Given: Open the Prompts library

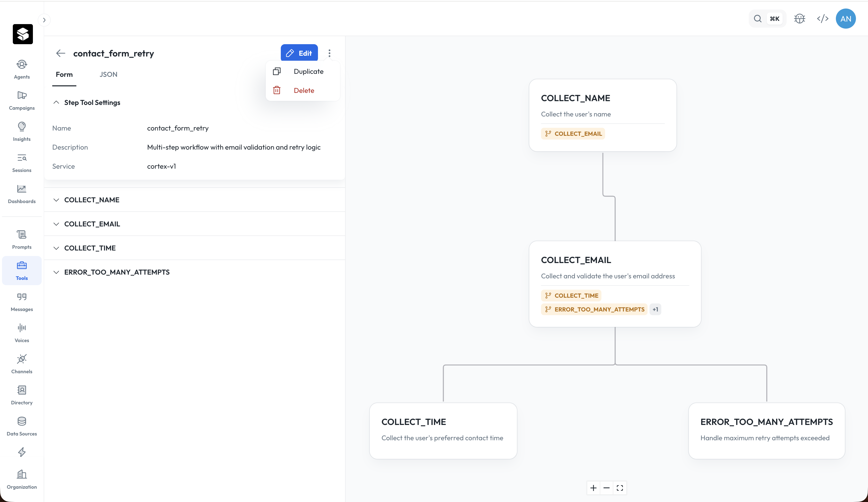Looking at the screenshot, I should (x=21, y=239).
